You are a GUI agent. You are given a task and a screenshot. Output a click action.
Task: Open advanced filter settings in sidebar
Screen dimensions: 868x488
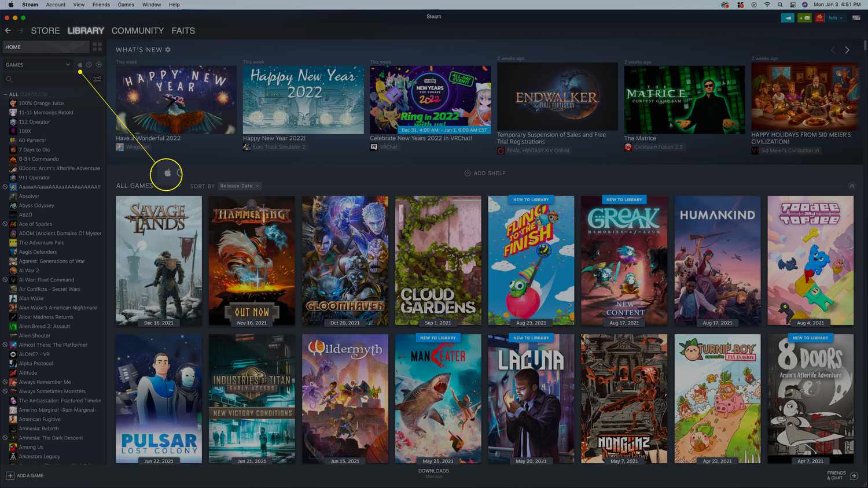[97, 79]
